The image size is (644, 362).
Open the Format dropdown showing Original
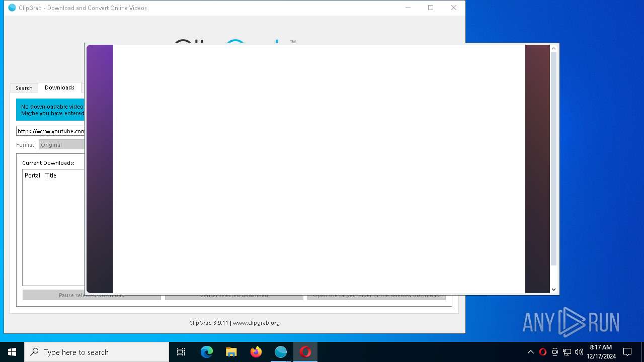pyautogui.click(x=61, y=145)
